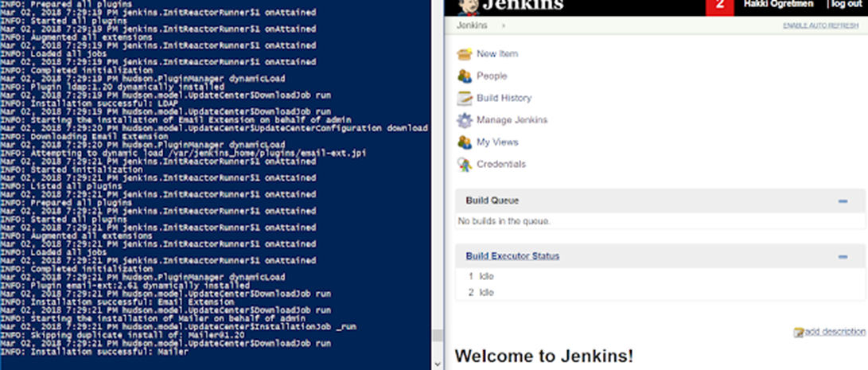Click executor 1 Idle row

click(x=660, y=276)
